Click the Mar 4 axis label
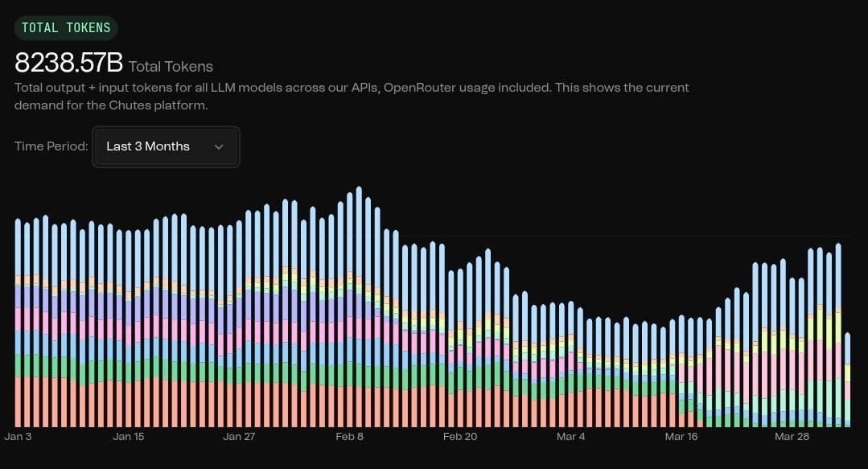This screenshot has height=469, width=868. click(x=570, y=436)
